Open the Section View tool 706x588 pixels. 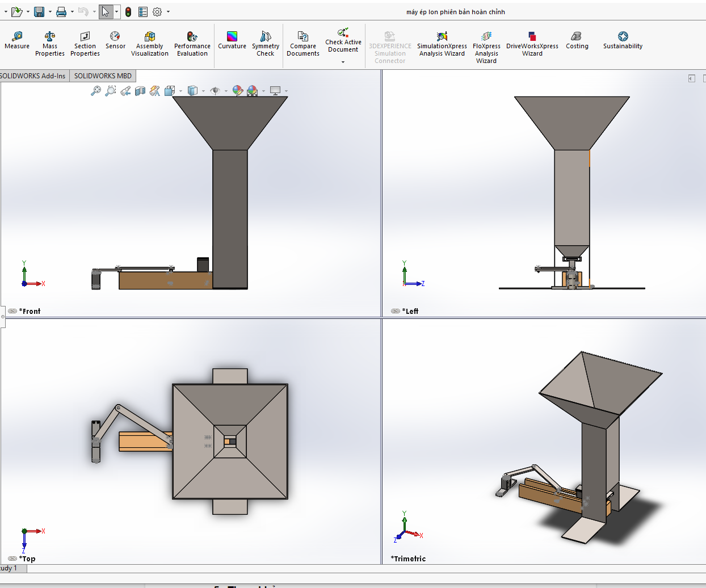point(140,91)
